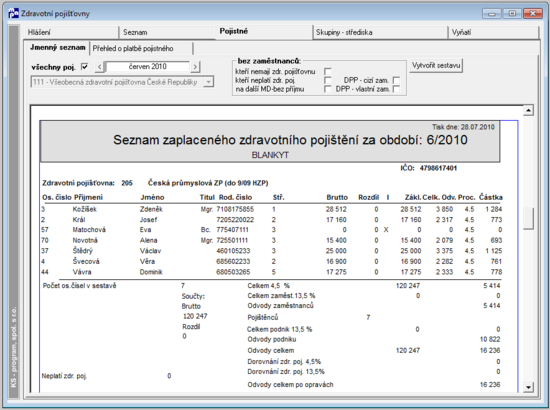Check kteří nemají zdr. pojišťovnu

328,72
